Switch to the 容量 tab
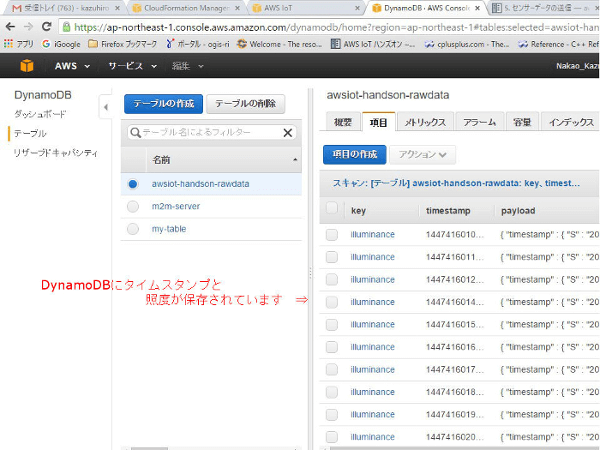 click(x=522, y=122)
